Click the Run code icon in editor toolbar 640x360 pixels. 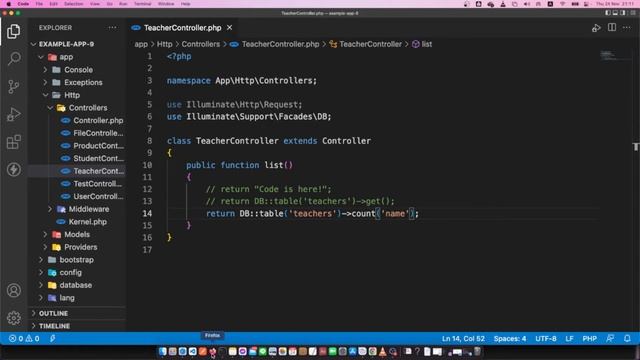[596, 28]
